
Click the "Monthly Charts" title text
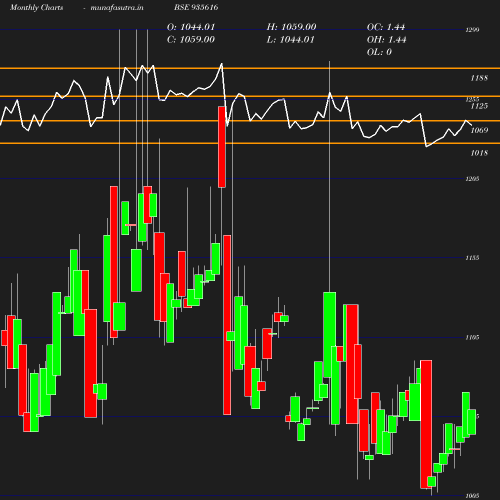(37, 7)
